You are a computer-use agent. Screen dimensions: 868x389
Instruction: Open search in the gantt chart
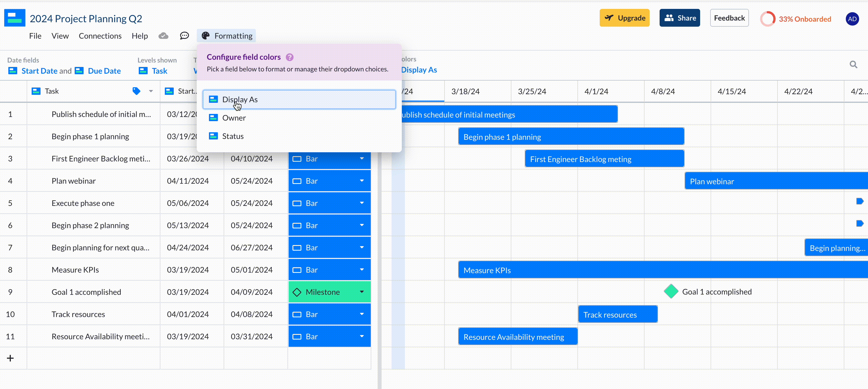coord(854,64)
